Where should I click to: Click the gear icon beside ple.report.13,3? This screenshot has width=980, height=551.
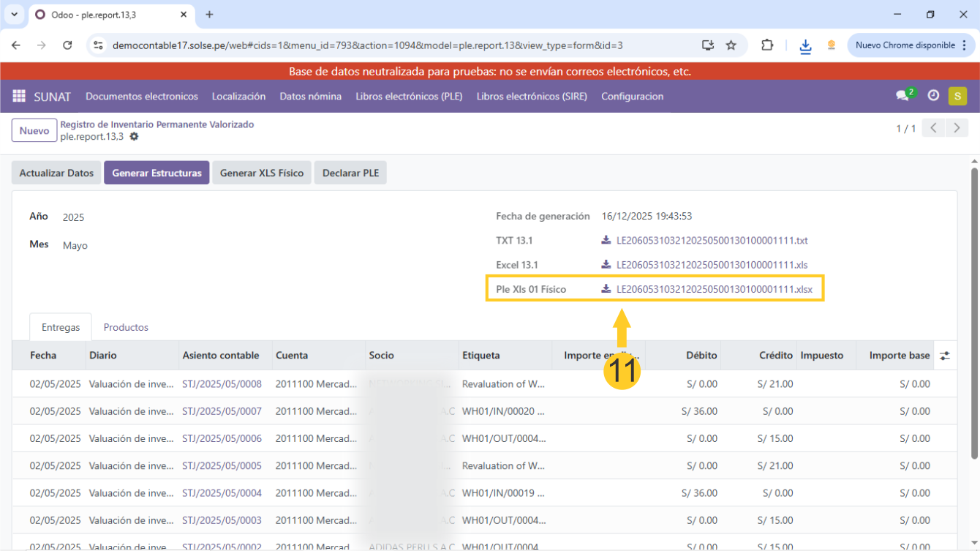pyautogui.click(x=134, y=137)
